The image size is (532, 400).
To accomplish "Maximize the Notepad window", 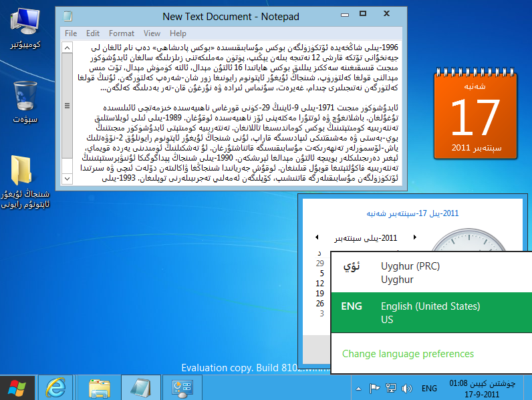I will point(363,13).
